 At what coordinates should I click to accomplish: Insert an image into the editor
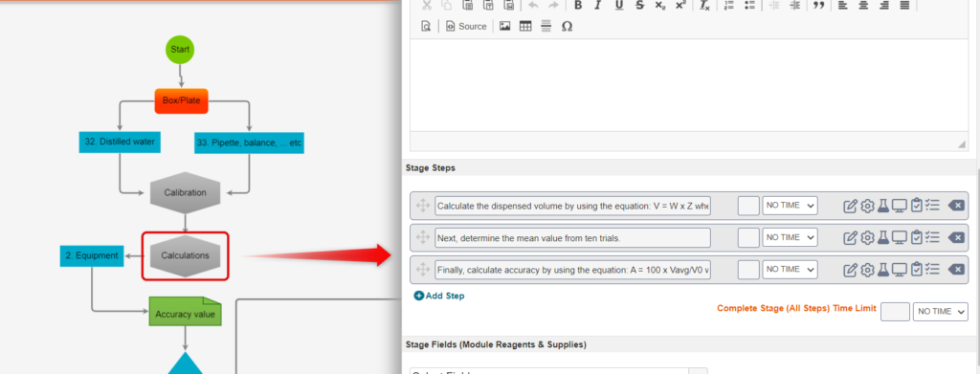tap(505, 26)
